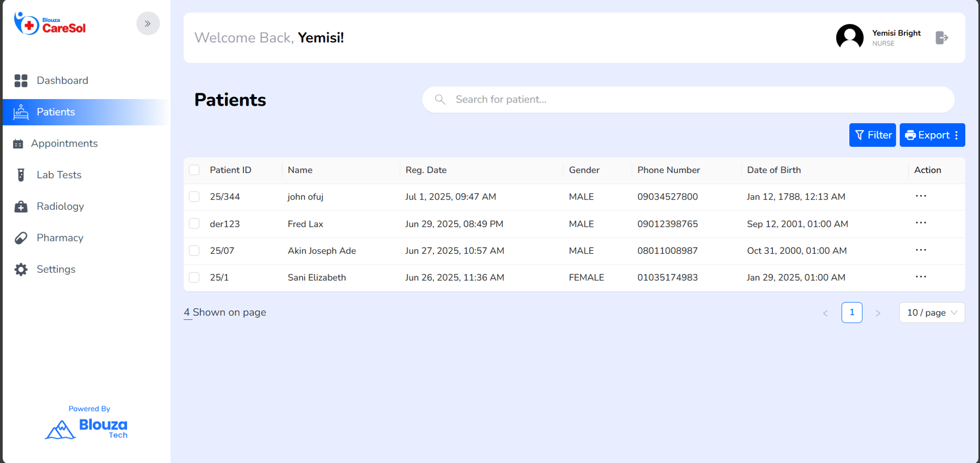Click page number 1 in the pagination
Viewport: 980px width, 463px height.
click(851, 313)
